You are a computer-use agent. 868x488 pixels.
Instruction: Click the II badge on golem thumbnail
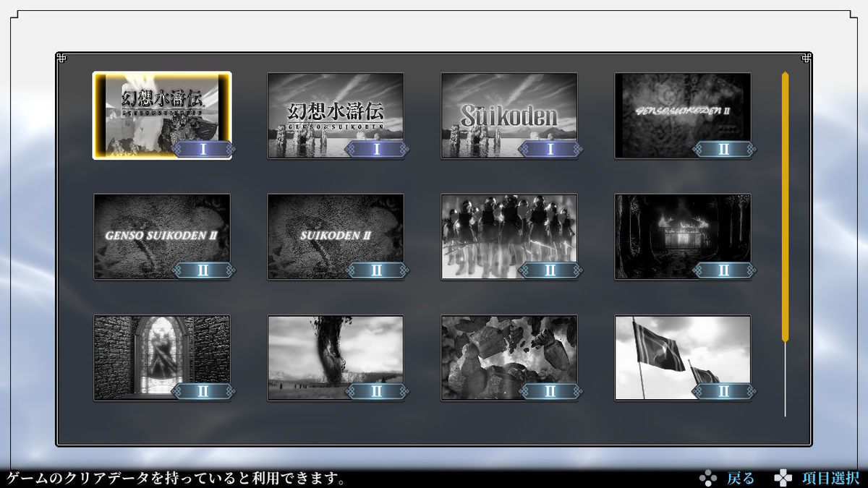point(550,391)
